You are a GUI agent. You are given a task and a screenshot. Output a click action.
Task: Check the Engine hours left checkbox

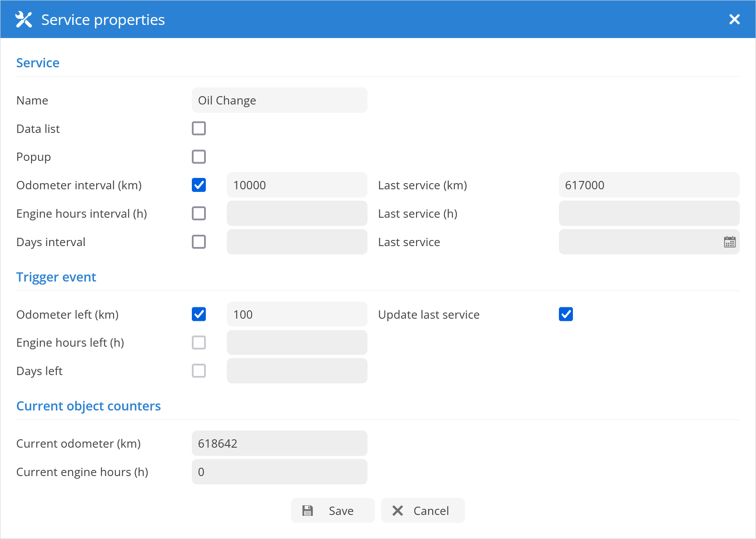coord(199,343)
